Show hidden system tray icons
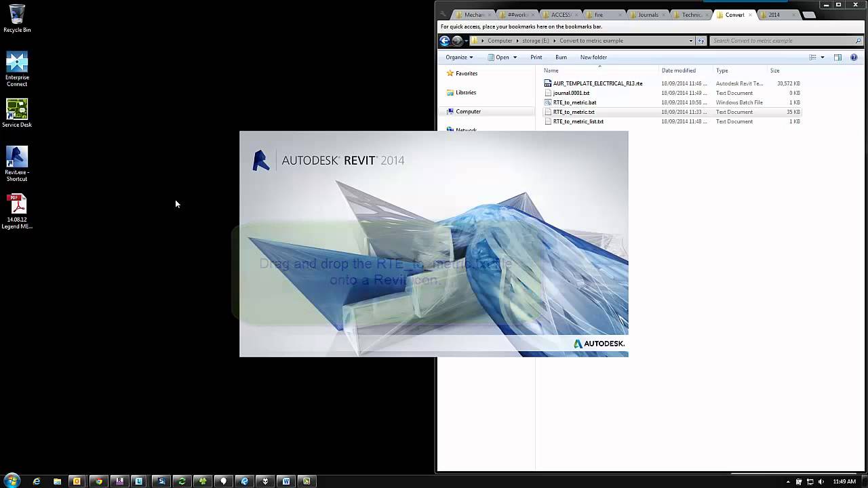This screenshot has width=868, height=488. pyautogui.click(x=789, y=482)
